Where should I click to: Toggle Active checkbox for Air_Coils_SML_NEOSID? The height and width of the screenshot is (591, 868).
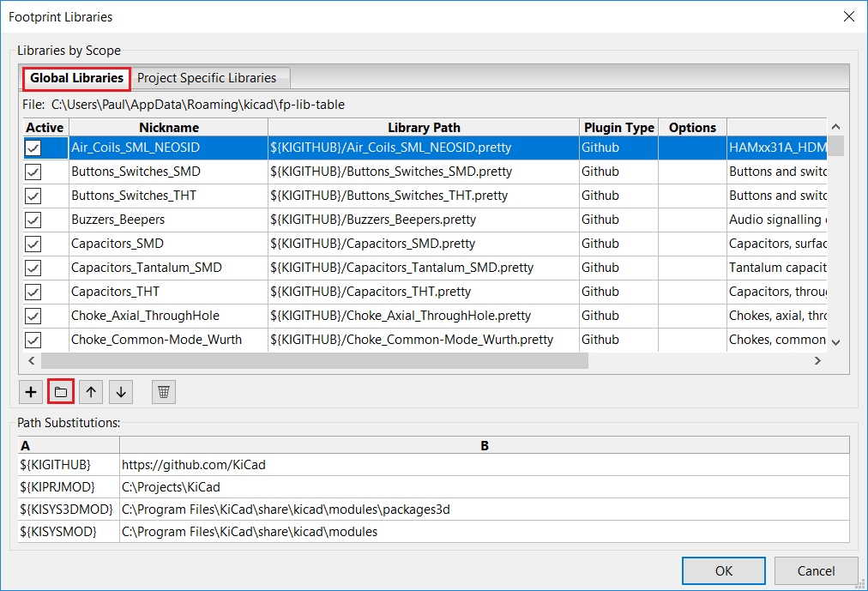tap(33, 148)
